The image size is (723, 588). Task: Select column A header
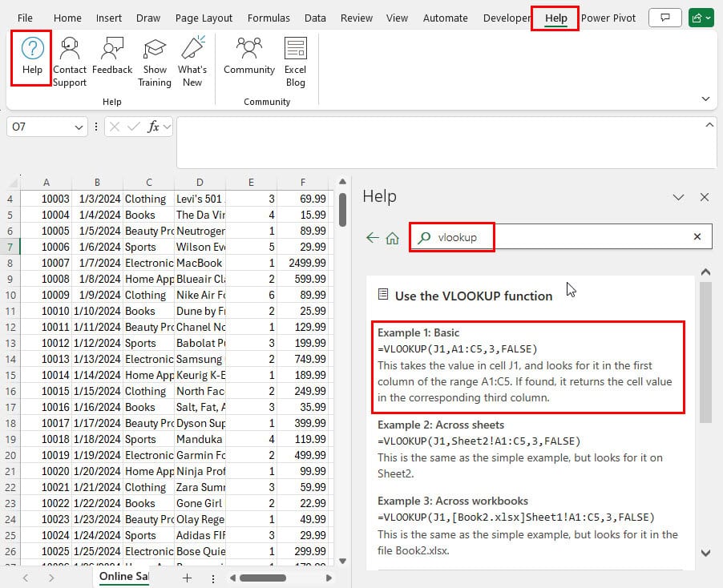point(46,183)
